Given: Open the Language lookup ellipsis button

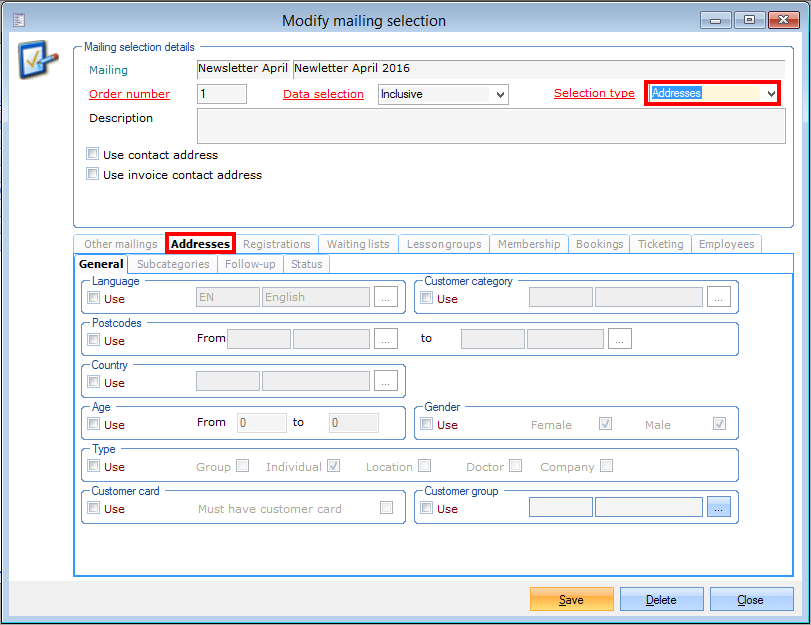Looking at the screenshot, I should pos(386,297).
